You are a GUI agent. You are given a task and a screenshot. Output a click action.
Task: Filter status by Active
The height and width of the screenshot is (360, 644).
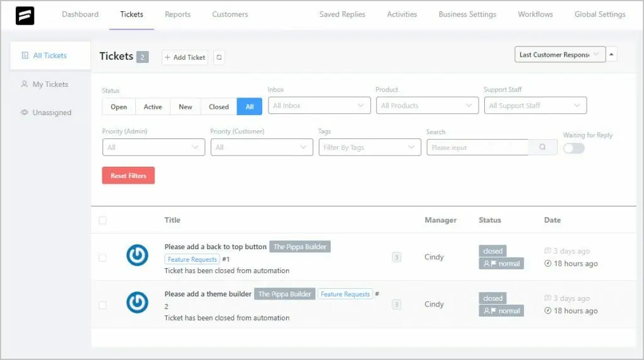point(153,106)
